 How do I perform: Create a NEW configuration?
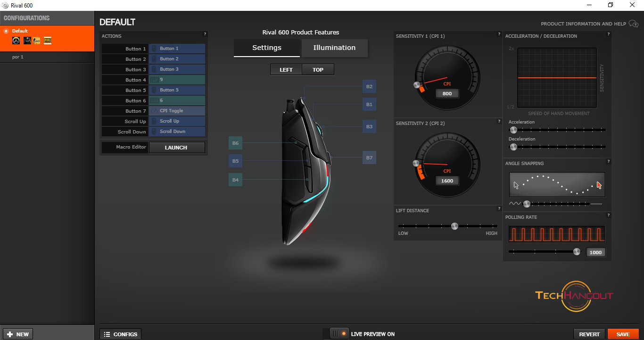pos(18,334)
